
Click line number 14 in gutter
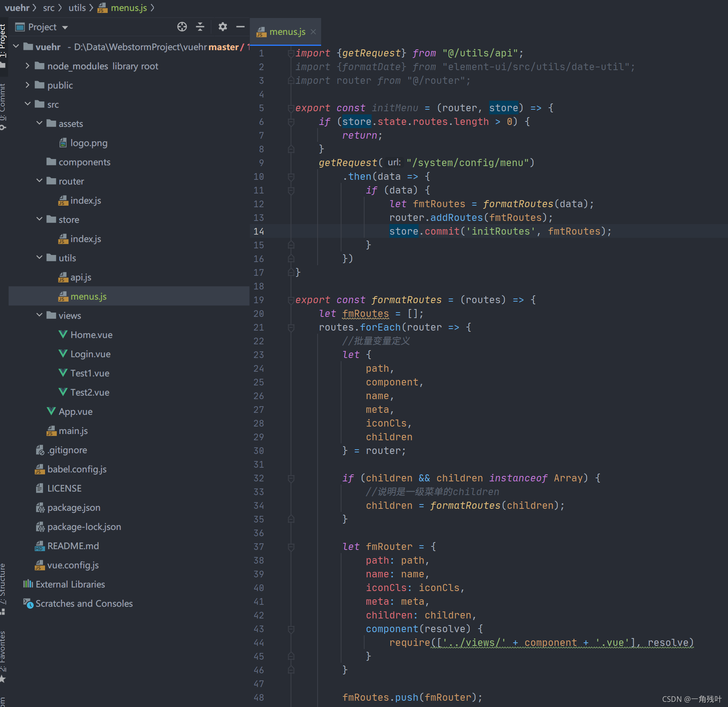pyautogui.click(x=259, y=231)
